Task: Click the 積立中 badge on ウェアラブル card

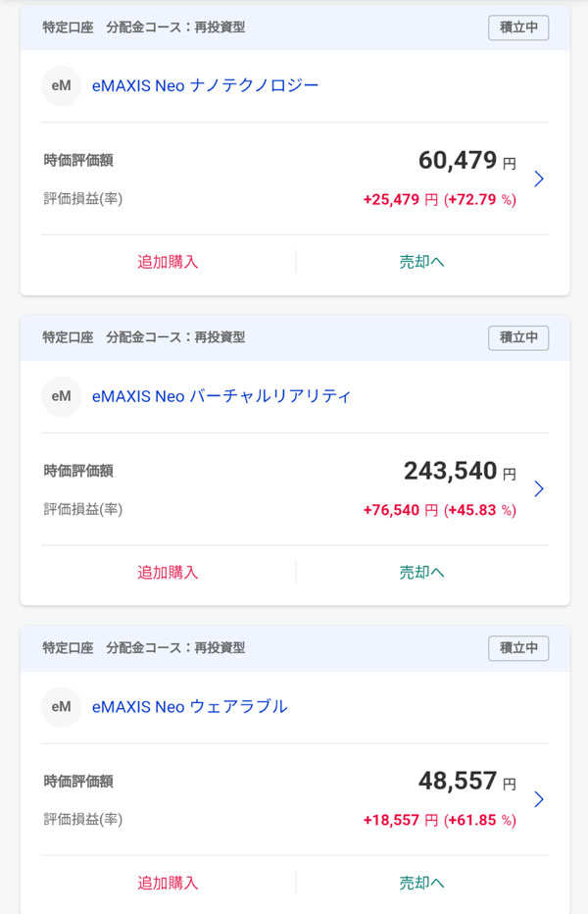Action: pos(518,648)
